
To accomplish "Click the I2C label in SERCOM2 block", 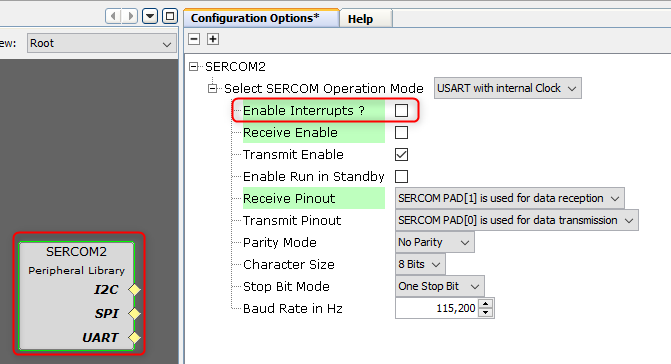I will pyautogui.click(x=106, y=290).
